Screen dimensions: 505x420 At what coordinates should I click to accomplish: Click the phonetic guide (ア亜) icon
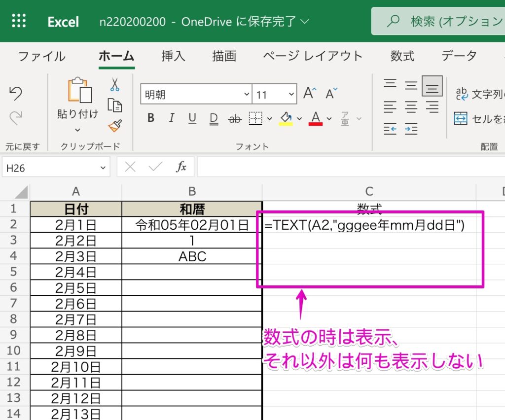click(x=345, y=118)
